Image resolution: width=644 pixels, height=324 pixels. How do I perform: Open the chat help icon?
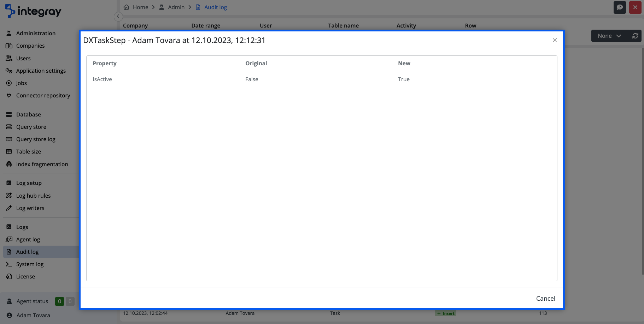(x=620, y=7)
